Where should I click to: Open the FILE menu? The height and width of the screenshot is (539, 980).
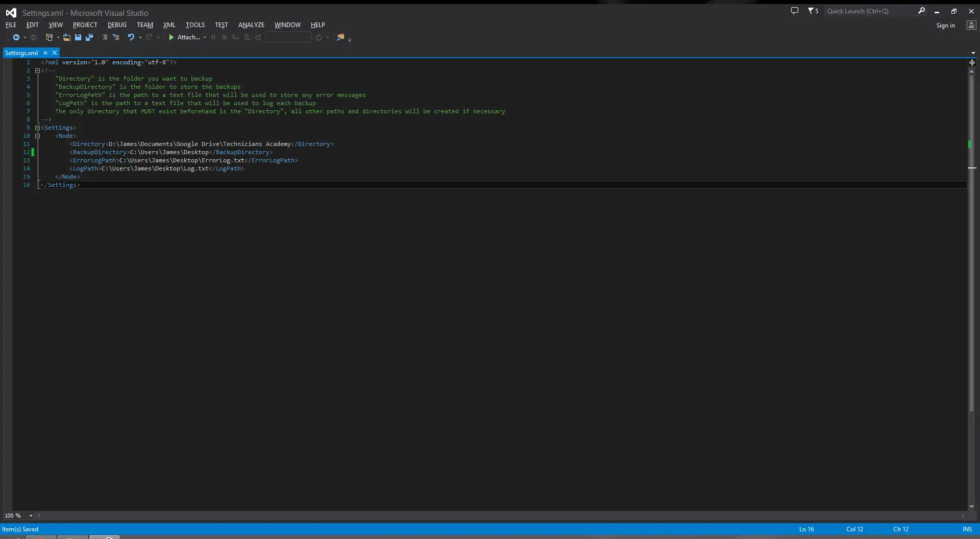[11, 24]
